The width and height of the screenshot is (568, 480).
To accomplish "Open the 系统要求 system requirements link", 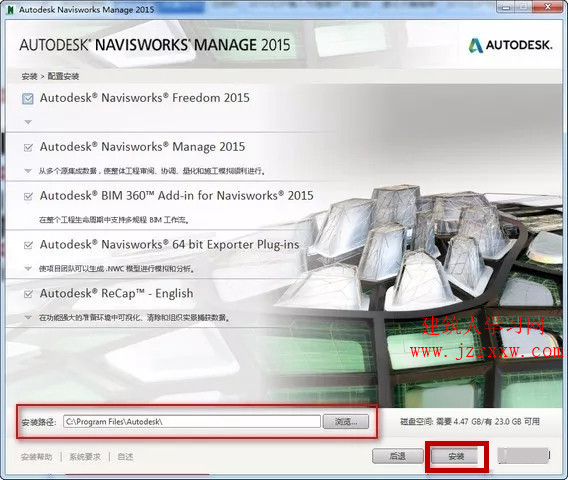I will click(x=85, y=457).
